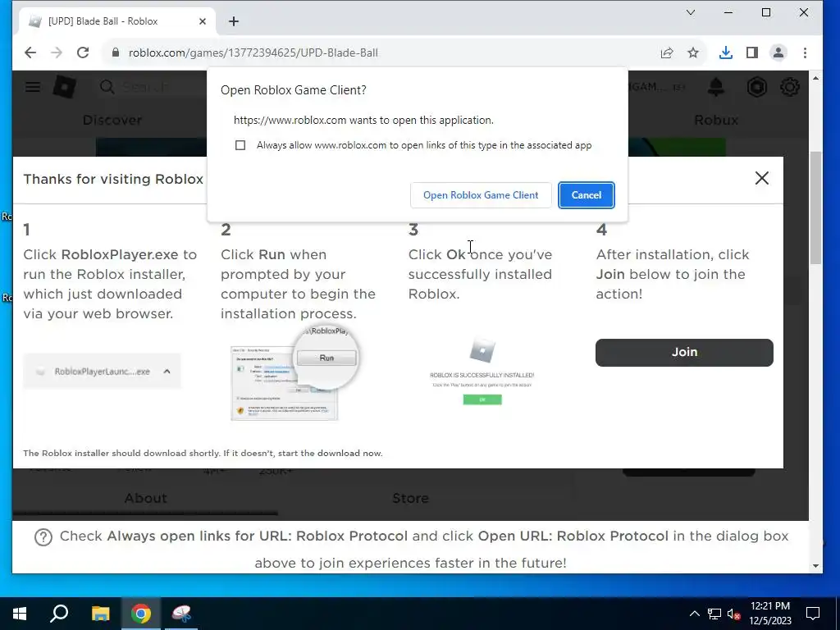
Task: Open the Robux hexagon icon
Action: click(x=757, y=87)
